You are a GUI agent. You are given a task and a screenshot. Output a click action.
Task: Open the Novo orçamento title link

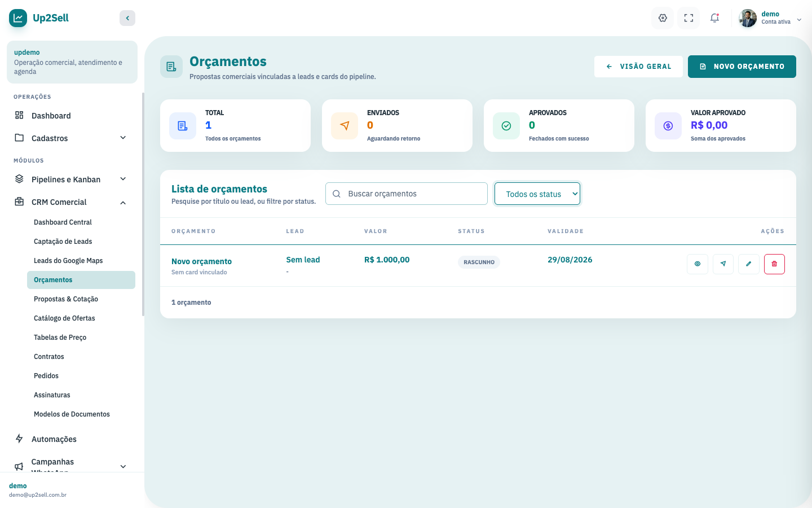201,261
